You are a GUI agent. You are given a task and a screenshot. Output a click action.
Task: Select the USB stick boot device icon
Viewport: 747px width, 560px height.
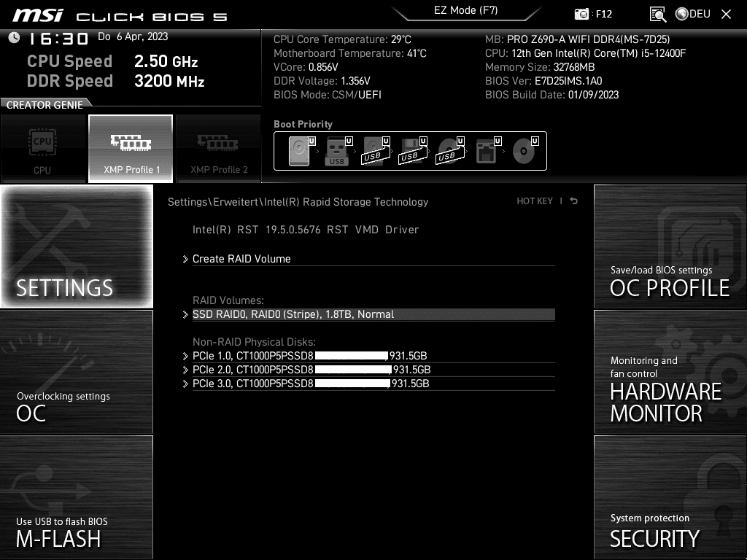[x=338, y=151]
